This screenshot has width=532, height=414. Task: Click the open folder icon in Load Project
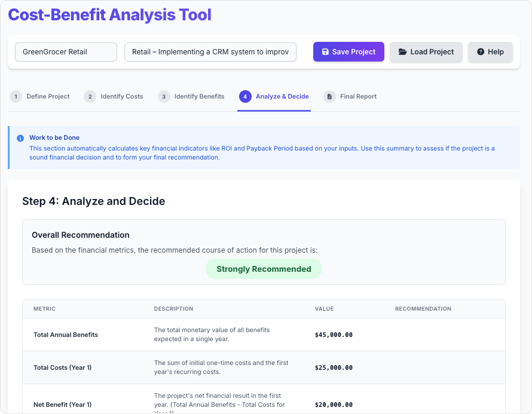pos(402,52)
